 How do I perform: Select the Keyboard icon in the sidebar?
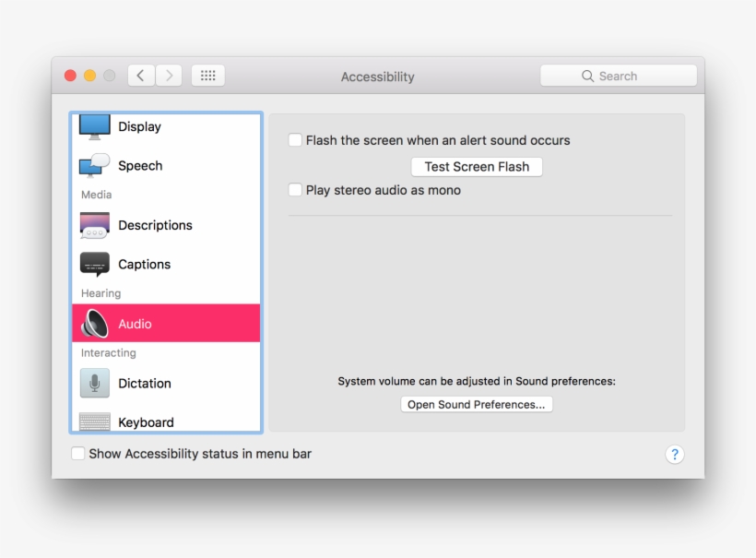(x=94, y=421)
